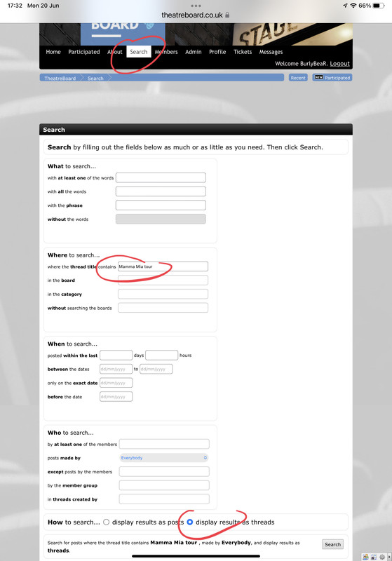Focus the without searching the boards field
Image resolution: width=392 pixels, height=561 pixels.
(x=163, y=308)
